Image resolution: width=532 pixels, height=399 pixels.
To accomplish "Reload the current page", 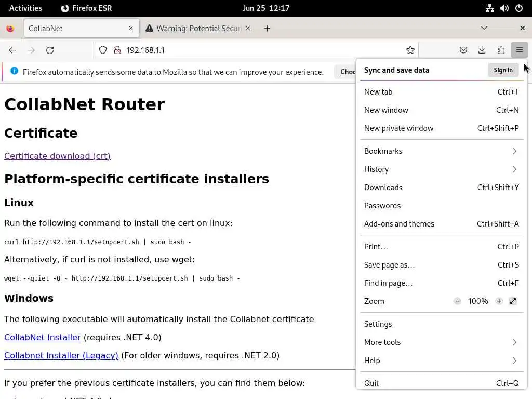I will [50, 50].
